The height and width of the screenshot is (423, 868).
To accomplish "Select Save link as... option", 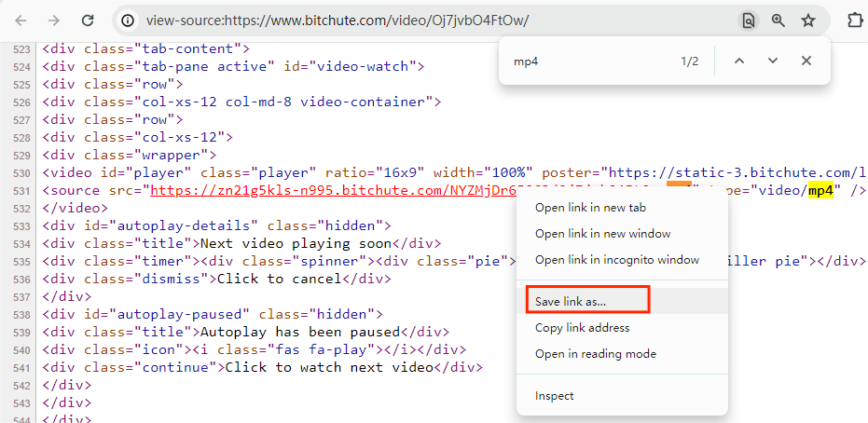I will pos(570,301).
